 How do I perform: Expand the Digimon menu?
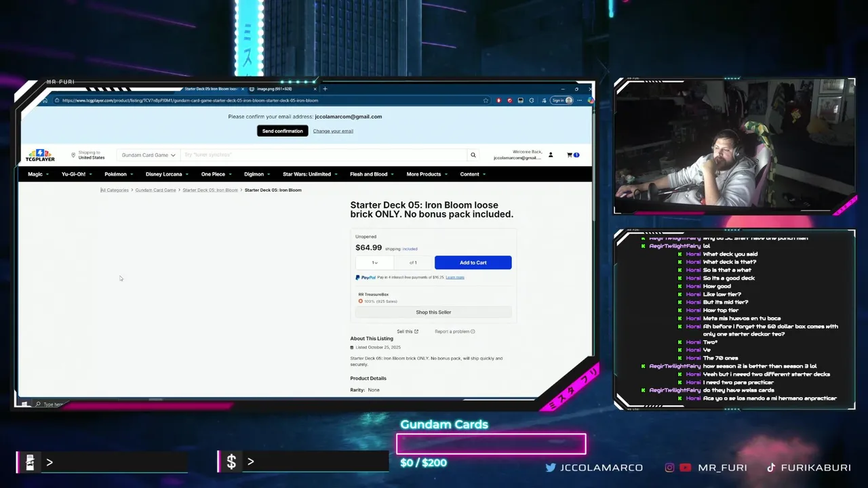(x=257, y=174)
